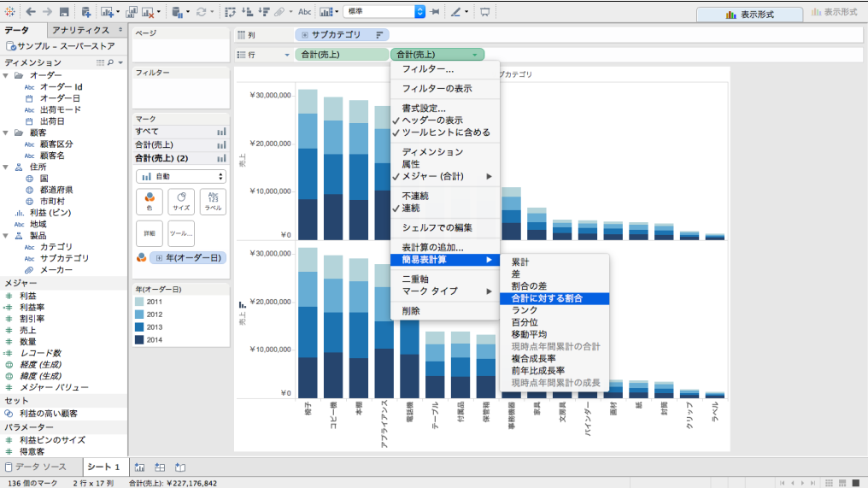Choose 合計に対する割合 in submenu
This screenshot has height=488, width=868.
(554, 298)
